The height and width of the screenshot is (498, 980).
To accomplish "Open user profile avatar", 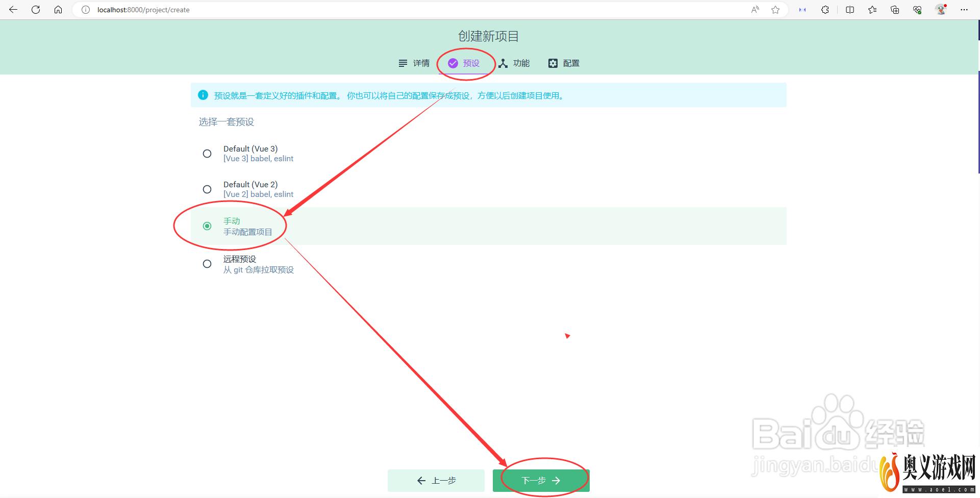I will [x=941, y=10].
